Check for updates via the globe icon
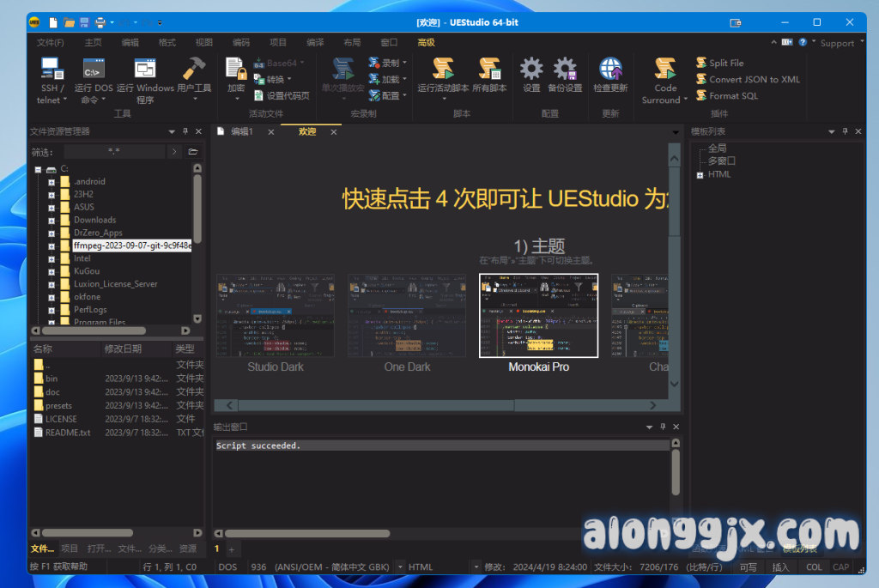Image resolution: width=879 pixels, height=588 pixels. tap(610, 70)
